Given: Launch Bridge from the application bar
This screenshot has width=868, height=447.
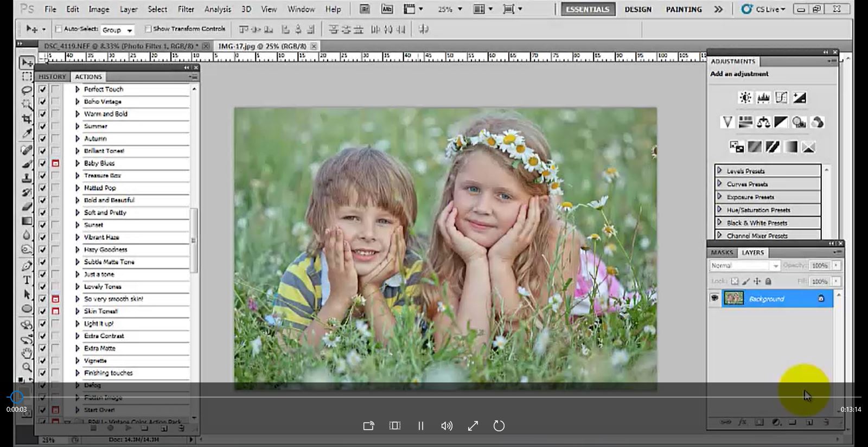Looking at the screenshot, I should (365, 9).
